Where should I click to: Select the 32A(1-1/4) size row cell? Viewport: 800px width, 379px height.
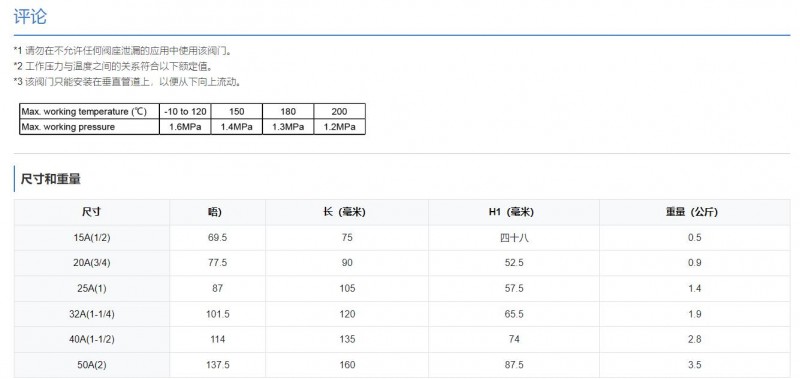(92, 314)
